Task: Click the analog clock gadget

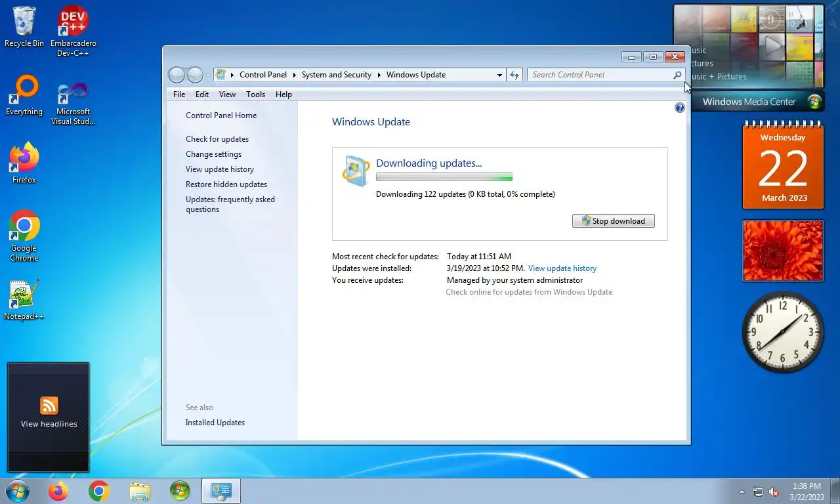Action: [x=783, y=332]
